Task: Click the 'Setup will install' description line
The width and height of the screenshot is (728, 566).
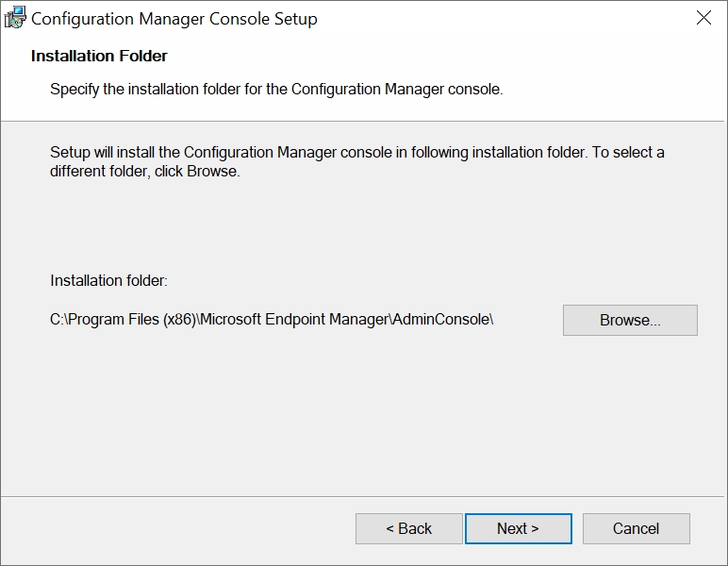Action: [356, 152]
